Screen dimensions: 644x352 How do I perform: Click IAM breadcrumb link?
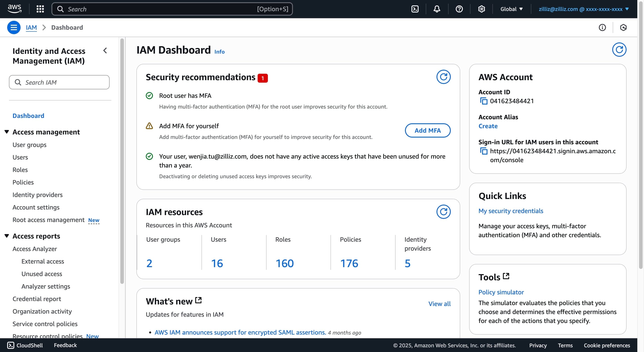(31, 27)
